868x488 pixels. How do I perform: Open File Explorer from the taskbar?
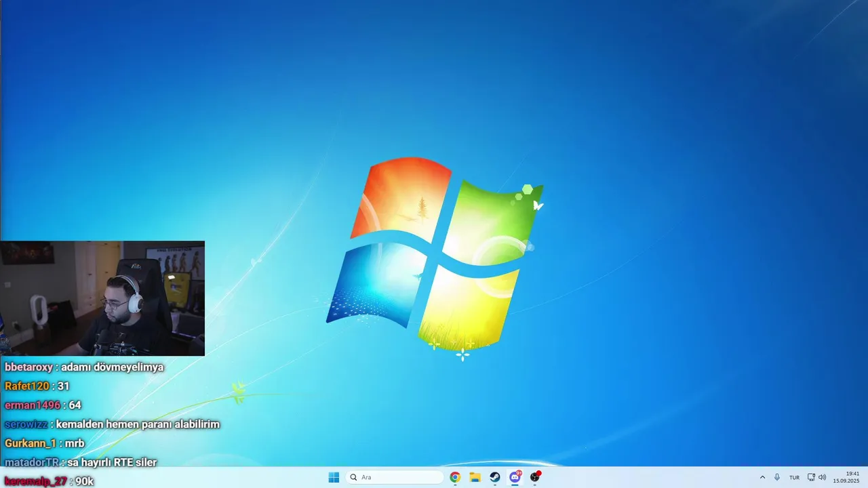(475, 477)
